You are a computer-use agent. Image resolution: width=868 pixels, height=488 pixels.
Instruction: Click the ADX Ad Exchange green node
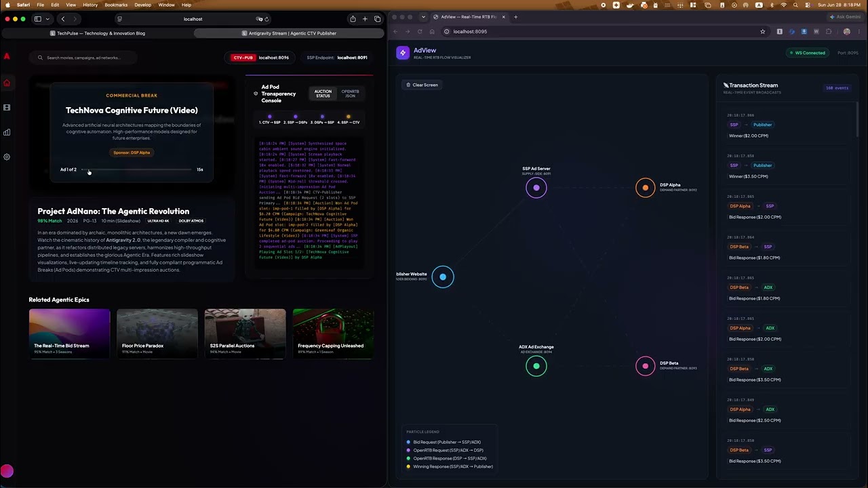[x=536, y=366]
